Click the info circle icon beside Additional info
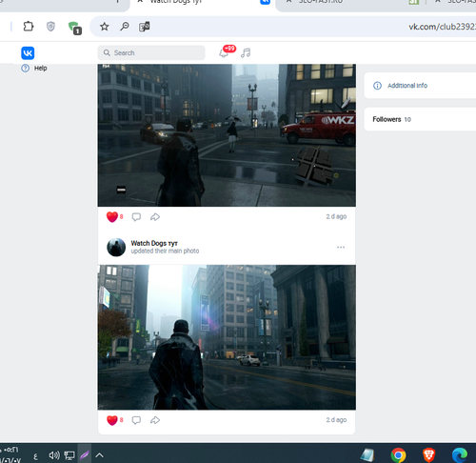Screen dimensions: 476x463 tap(377, 86)
